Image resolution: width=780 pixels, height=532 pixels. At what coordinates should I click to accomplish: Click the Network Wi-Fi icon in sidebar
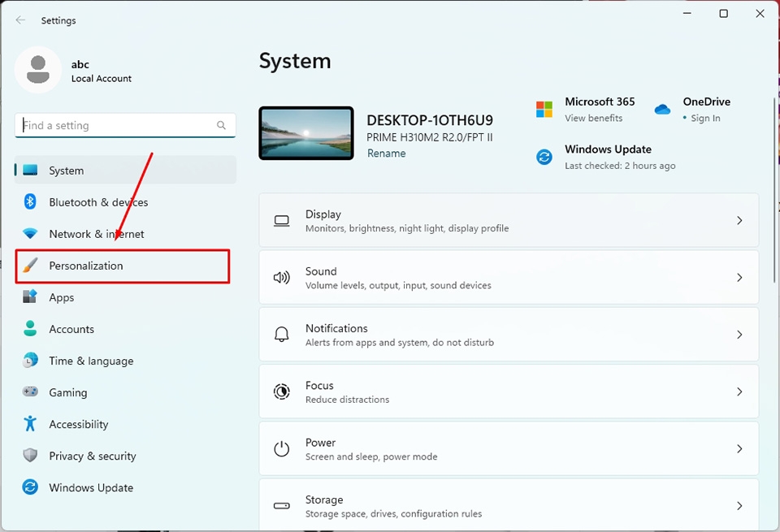(x=30, y=233)
